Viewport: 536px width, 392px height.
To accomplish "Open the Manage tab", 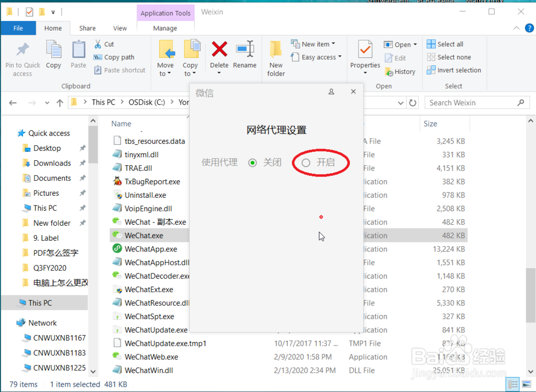I will (x=165, y=28).
